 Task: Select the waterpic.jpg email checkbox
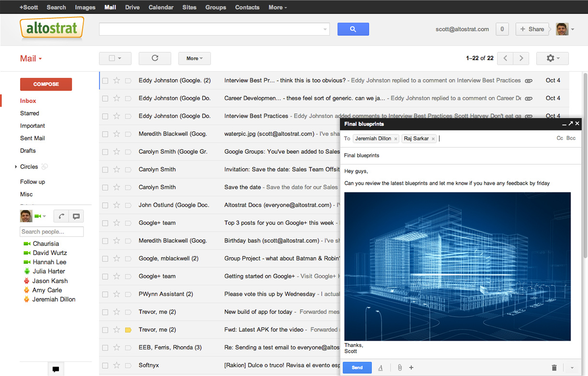(105, 134)
